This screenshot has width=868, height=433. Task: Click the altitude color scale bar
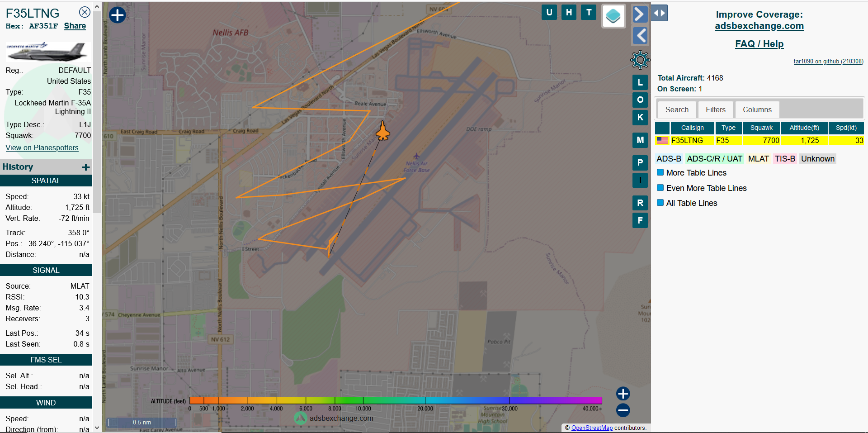tap(396, 400)
